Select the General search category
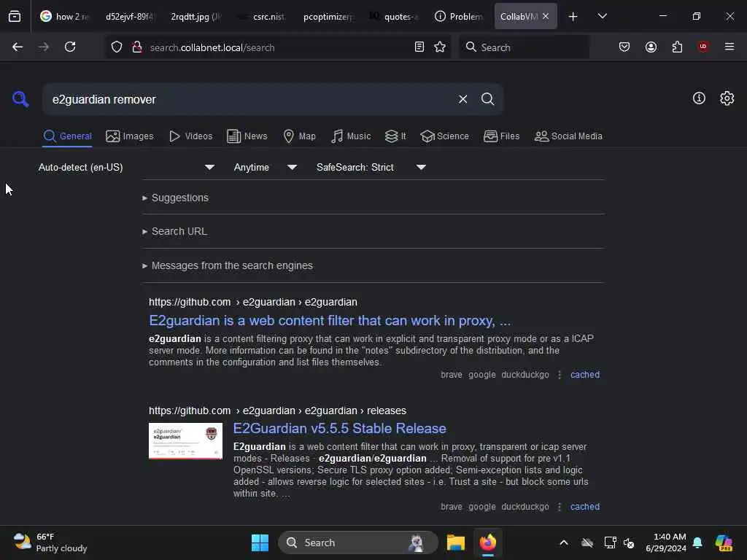747x560 pixels. tap(67, 136)
